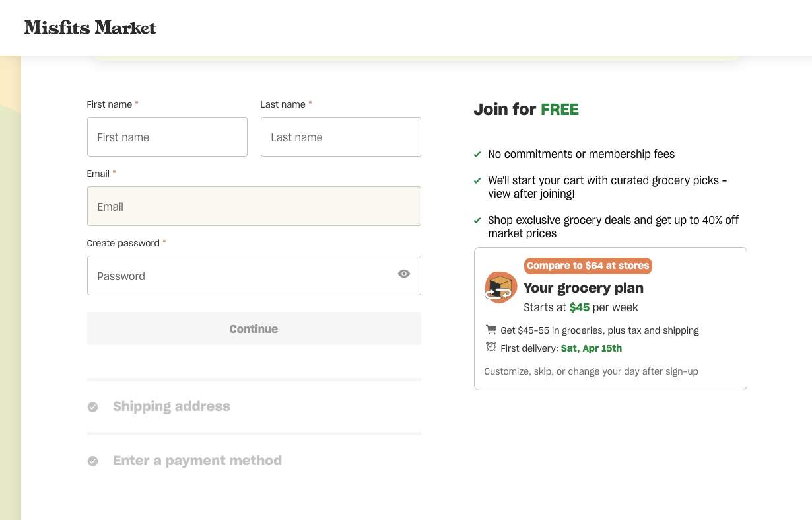
Task: Select the Email input field
Action: click(x=254, y=206)
